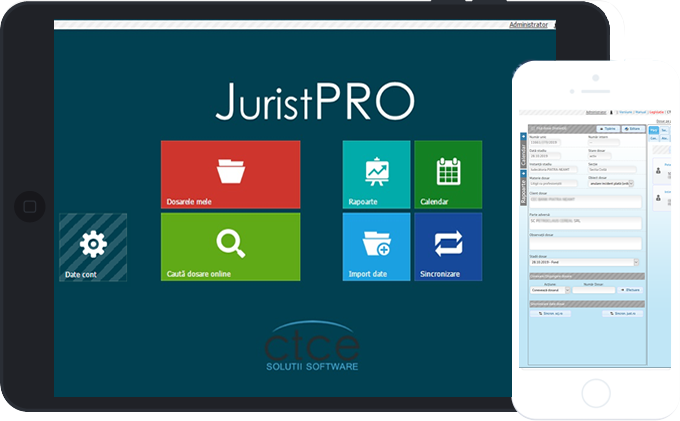This screenshot has width=680, height=421.
Task: Open the Acțiune dropdown on the phone
Action: click(x=550, y=290)
